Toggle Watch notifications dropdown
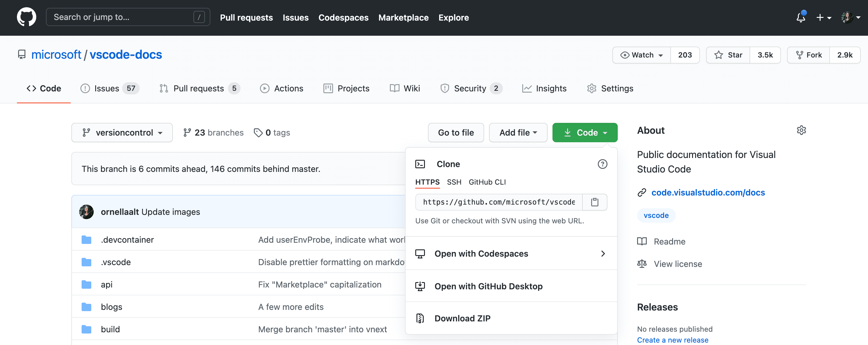 [639, 54]
